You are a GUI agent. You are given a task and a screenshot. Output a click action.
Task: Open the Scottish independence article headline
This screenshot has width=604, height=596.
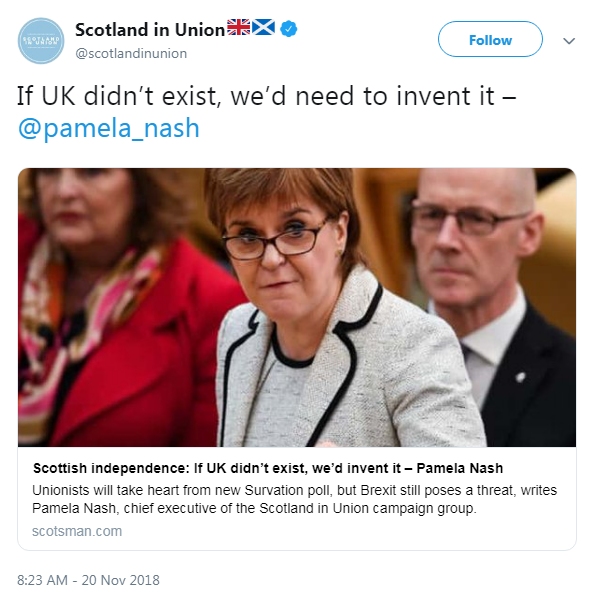click(268, 468)
